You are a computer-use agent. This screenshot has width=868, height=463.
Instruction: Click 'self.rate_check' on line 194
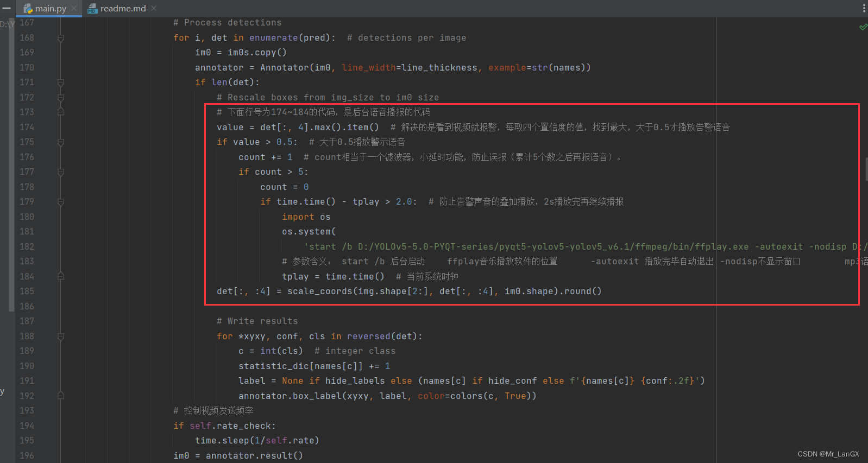tap(230, 426)
